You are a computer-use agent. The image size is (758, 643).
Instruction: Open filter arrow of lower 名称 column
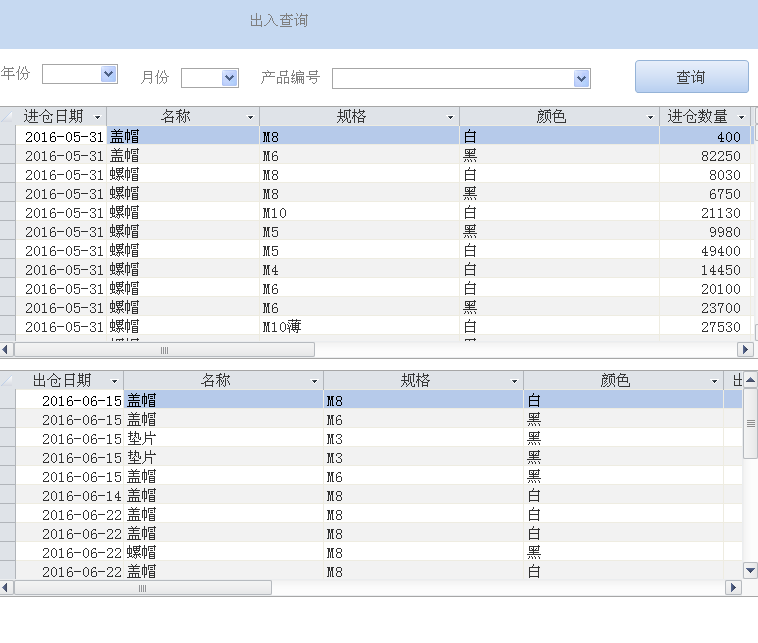tap(314, 382)
